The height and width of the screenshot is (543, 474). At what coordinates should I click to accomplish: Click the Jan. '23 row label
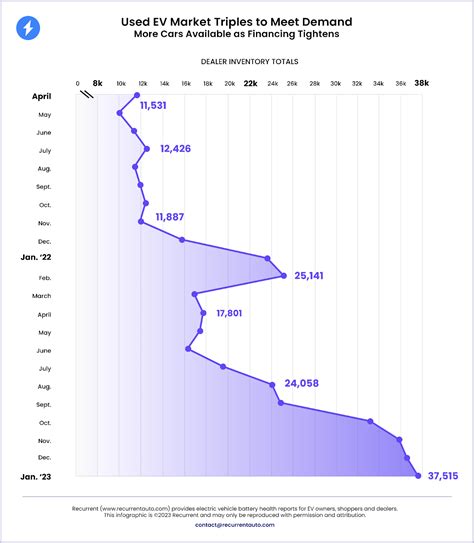(x=36, y=477)
